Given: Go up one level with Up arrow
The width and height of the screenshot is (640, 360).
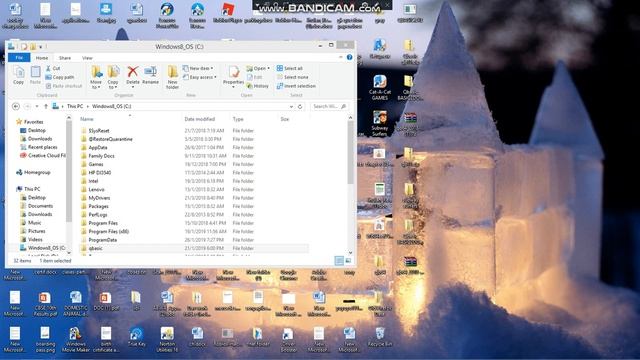Looking at the screenshot, I should pos(46,107).
